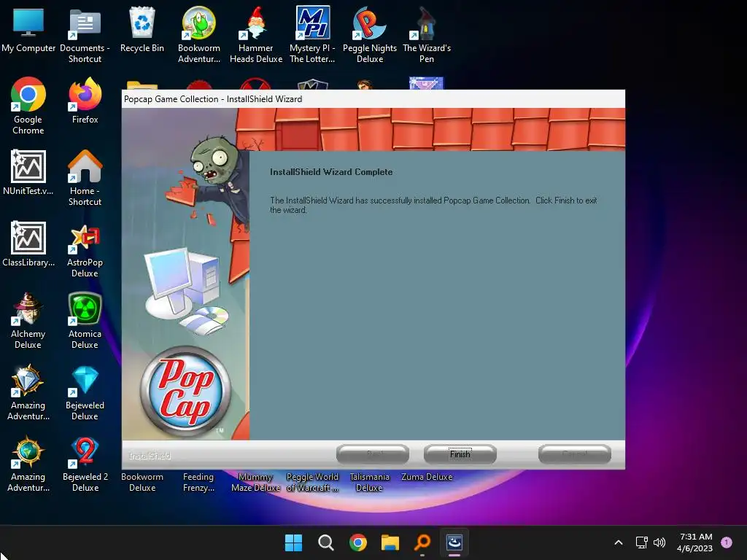
Task: Launch Alchemy Deluxe shortcut
Action: point(28,321)
